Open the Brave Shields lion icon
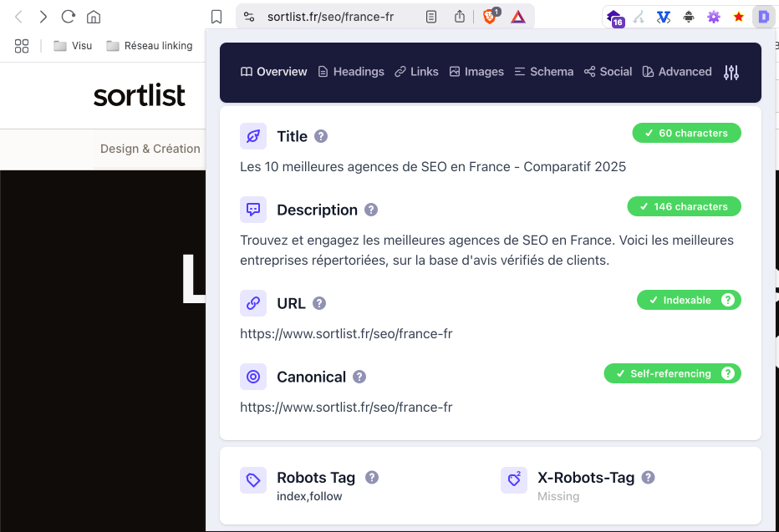This screenshot has height=532, width=779. pos(489,17)
